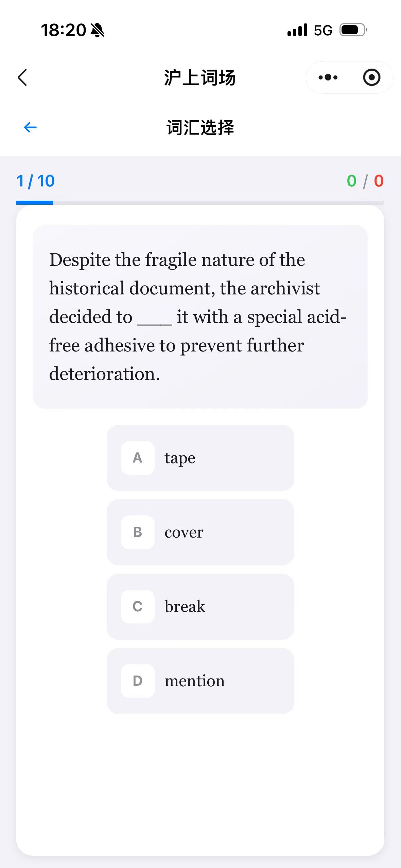Tap the 1 / 10 question counter

click(x=36, y=181)
